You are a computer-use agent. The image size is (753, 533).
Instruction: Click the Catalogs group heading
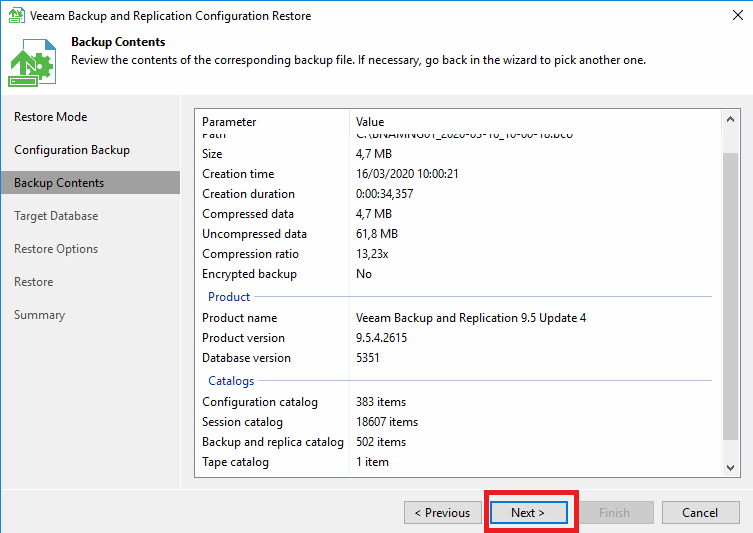pyautogui.click(x=231, y=381)
